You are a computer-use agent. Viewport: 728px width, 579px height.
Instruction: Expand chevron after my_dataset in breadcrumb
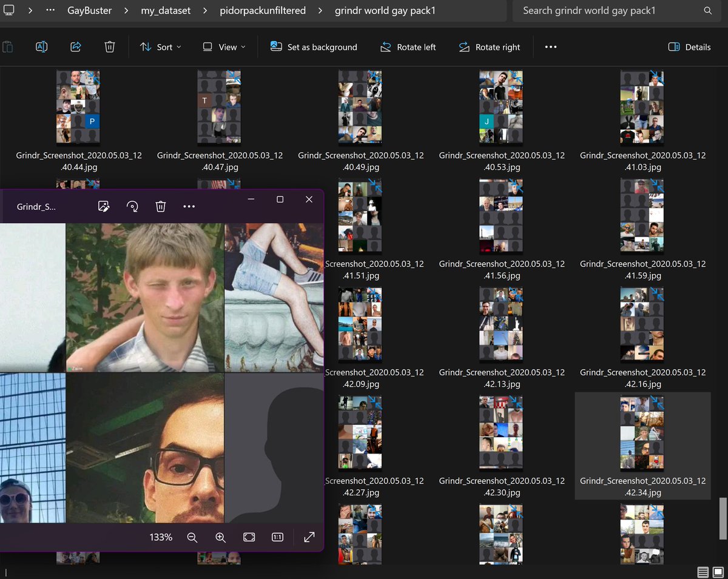(205, 10)
